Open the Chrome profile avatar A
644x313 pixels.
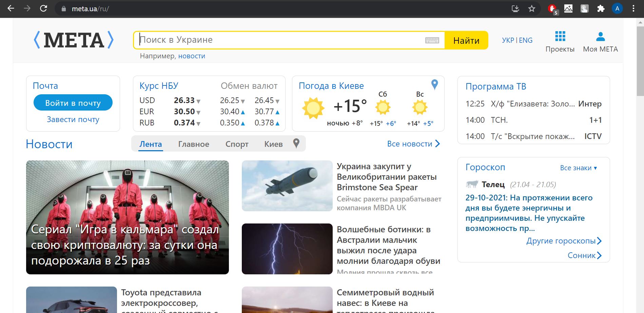coord(617,8)
